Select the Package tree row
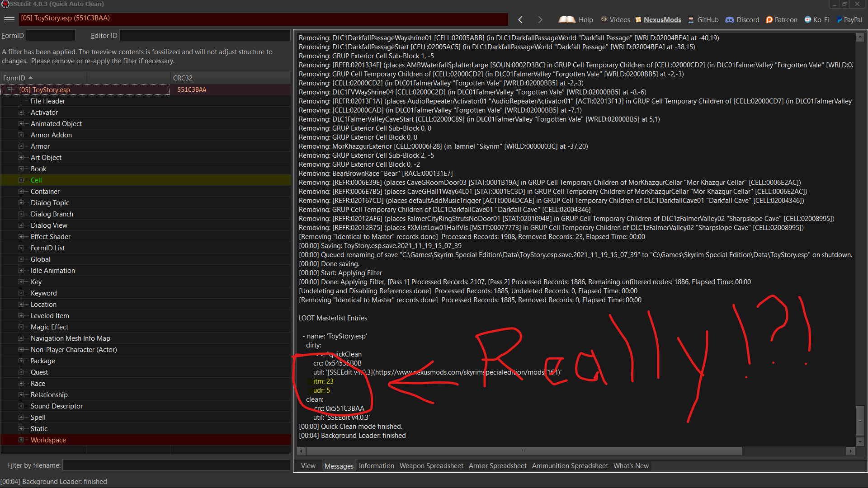This screenshot has height=488, width=868. pos(146,361)
